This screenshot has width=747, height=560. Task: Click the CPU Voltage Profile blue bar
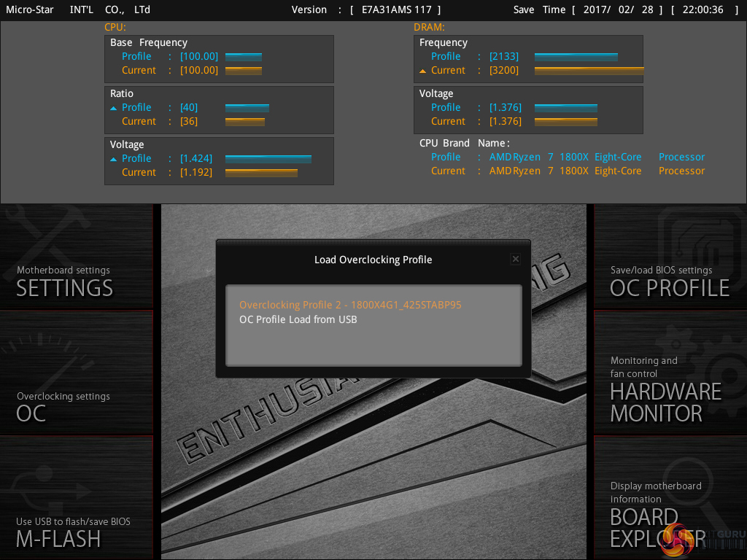(268, 159)
